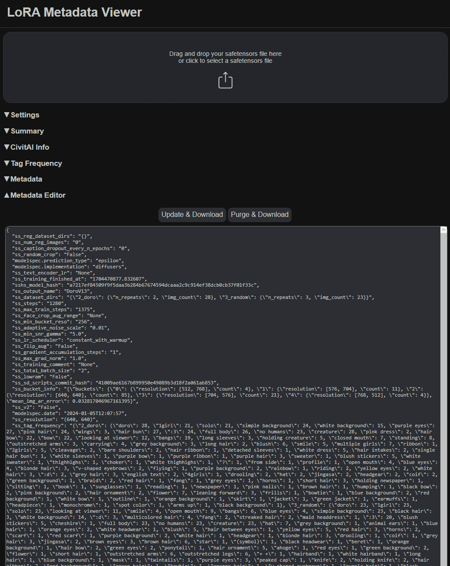Viewport: 450px width, 566px height.
Task: Click the "ss_output_name" line in editor
Action: 53,291
